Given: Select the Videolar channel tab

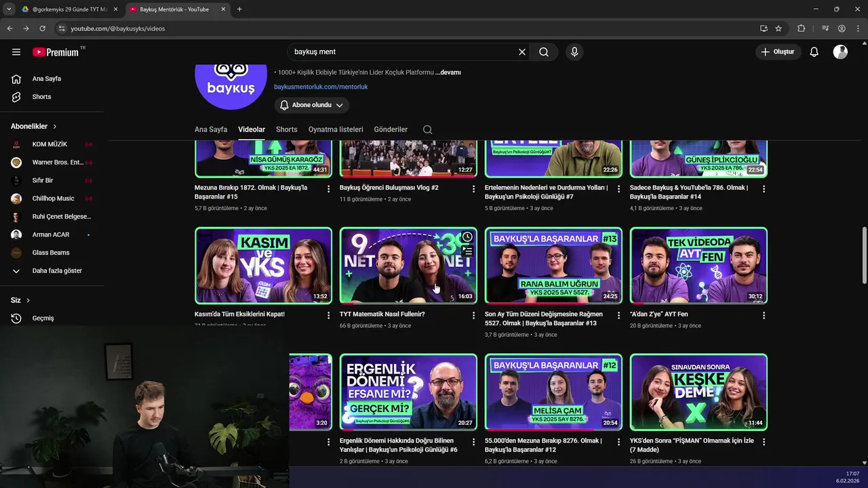Looking at the screenshot, I should click(252, 129).
